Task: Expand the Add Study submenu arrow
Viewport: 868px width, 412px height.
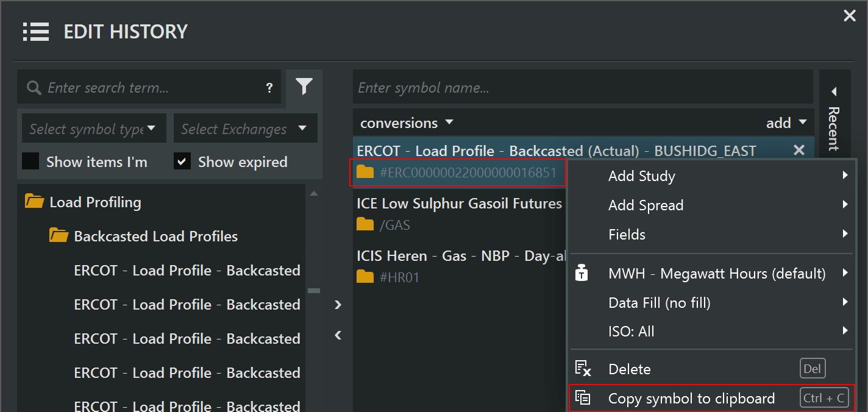Action: point(845,176)
